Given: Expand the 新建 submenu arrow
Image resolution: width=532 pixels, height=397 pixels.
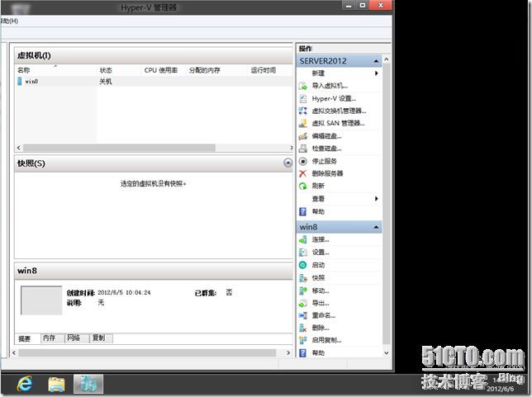Looking at the screenshot, I should click(x=377, y=73).
